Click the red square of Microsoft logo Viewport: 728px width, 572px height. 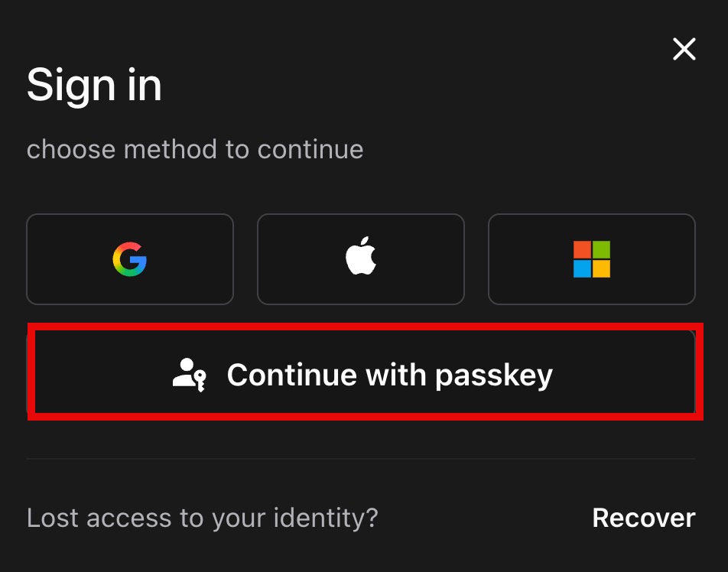[x=582, y=249]
